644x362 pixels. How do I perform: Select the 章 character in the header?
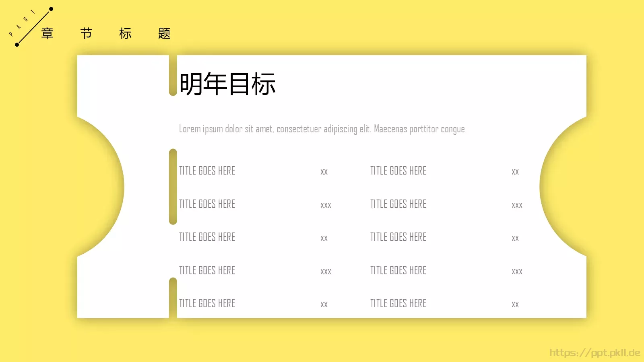point(47,33)
